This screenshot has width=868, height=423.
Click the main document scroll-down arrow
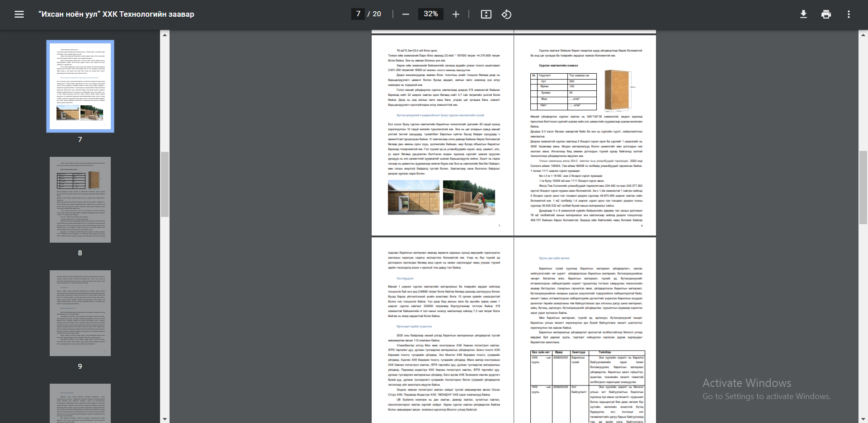click(x=863, y=419)
